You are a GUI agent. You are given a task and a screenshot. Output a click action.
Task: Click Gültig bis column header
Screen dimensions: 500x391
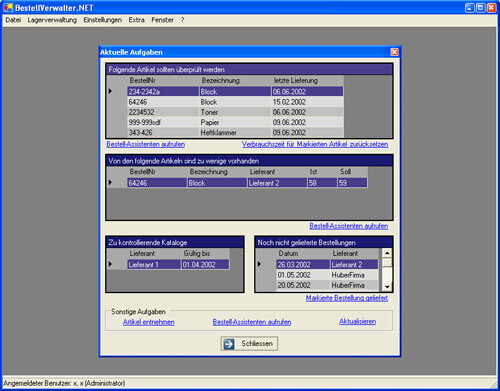(x=205, y=253)
